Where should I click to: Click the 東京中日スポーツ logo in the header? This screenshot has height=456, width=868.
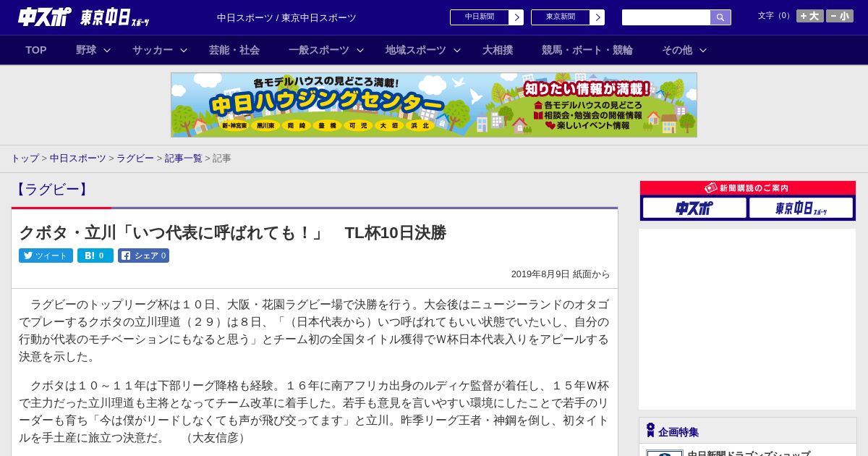point(115,17)
